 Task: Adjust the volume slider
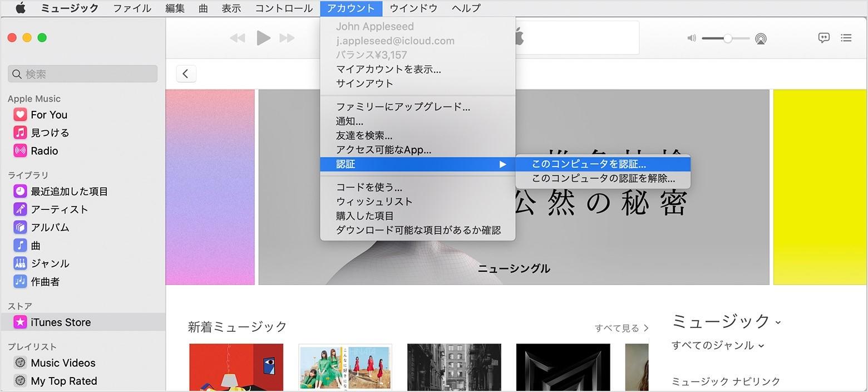point(726,38)
